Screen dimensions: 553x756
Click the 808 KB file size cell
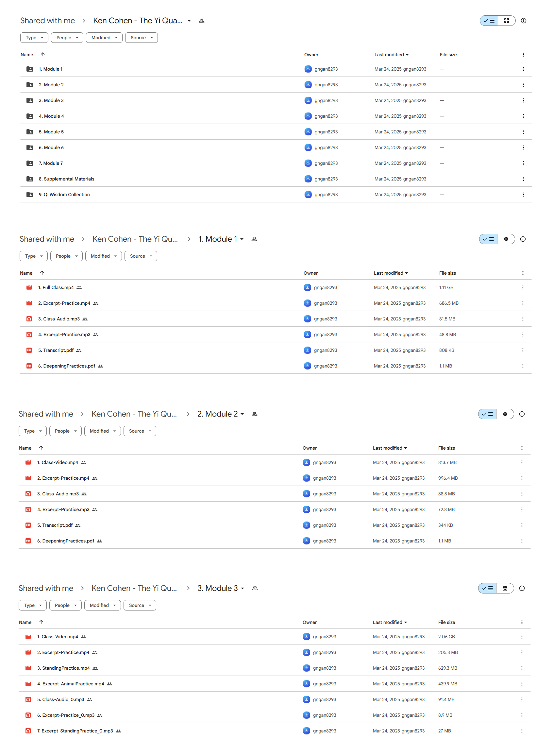(x=446, y=350)
